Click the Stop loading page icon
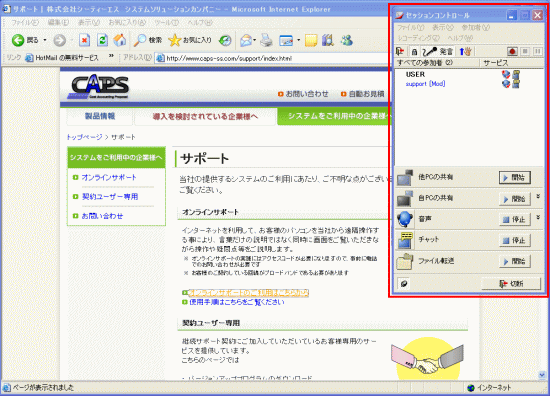 pyautogui.click(x=84, y=41)
